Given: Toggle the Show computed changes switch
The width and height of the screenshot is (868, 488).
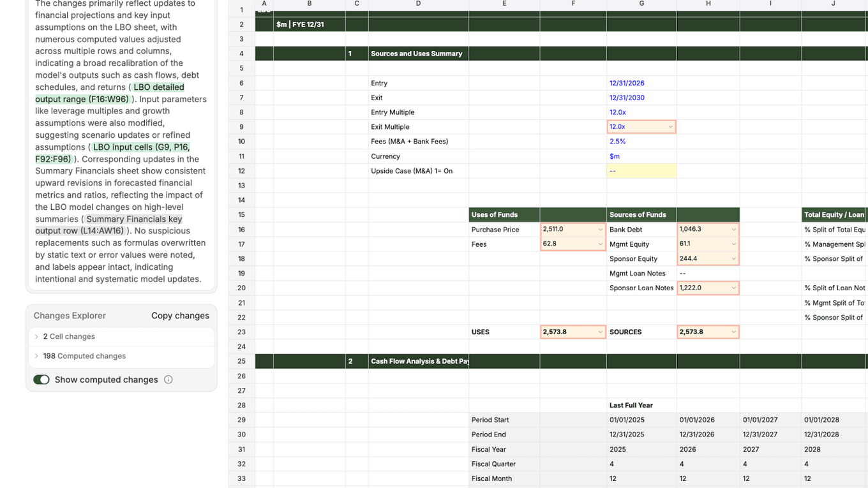Looking at the screenshot, I should pos(41,380).
